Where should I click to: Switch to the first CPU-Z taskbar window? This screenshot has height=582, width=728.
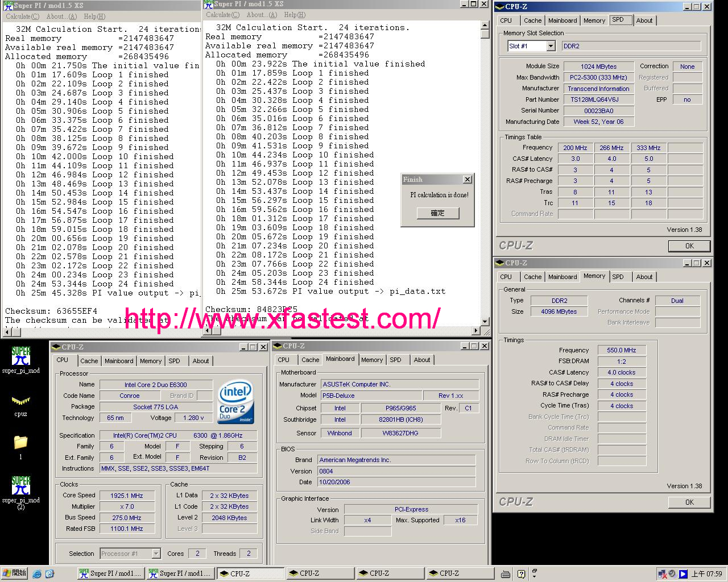click(249, 573)
